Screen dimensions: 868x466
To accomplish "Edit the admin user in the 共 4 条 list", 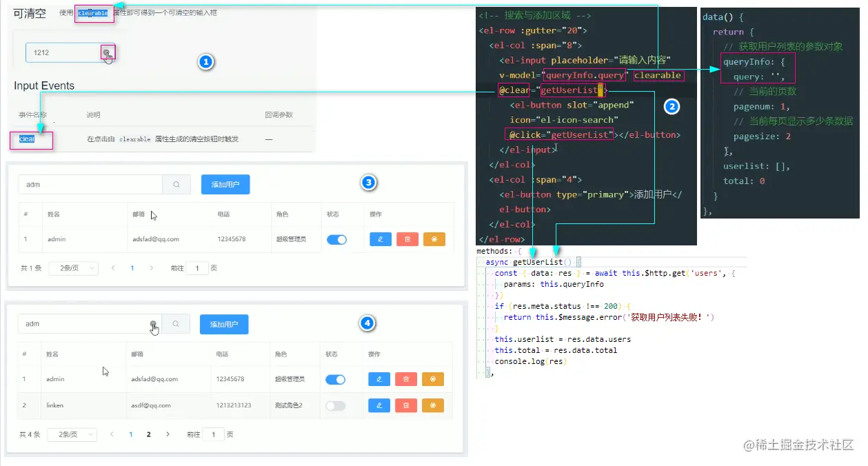I will 379,379.
